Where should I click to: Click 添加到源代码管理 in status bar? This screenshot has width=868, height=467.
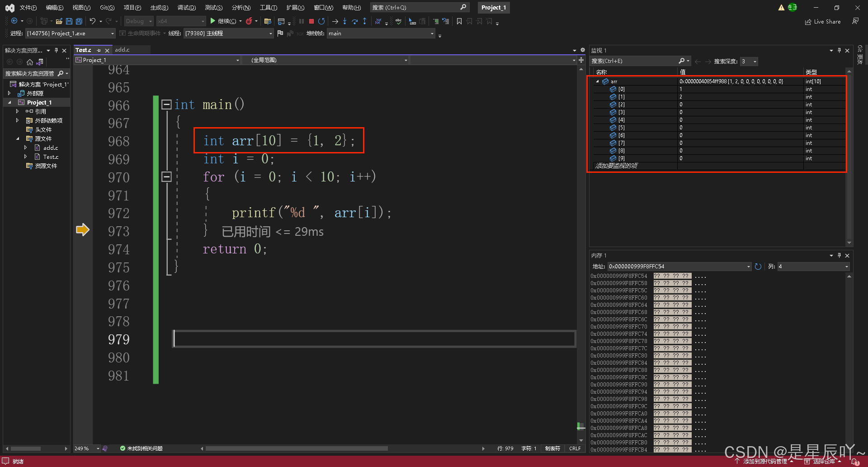(x=764, y=462)
